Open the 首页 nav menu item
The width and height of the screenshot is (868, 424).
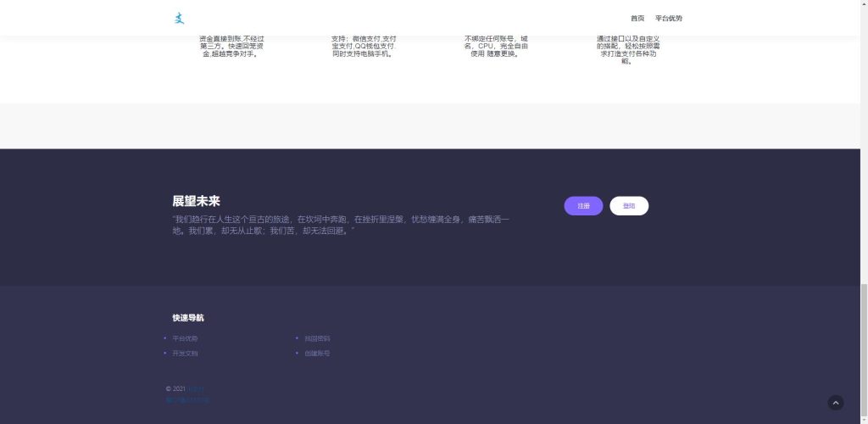pyautogui.click(x=637, y=18)
